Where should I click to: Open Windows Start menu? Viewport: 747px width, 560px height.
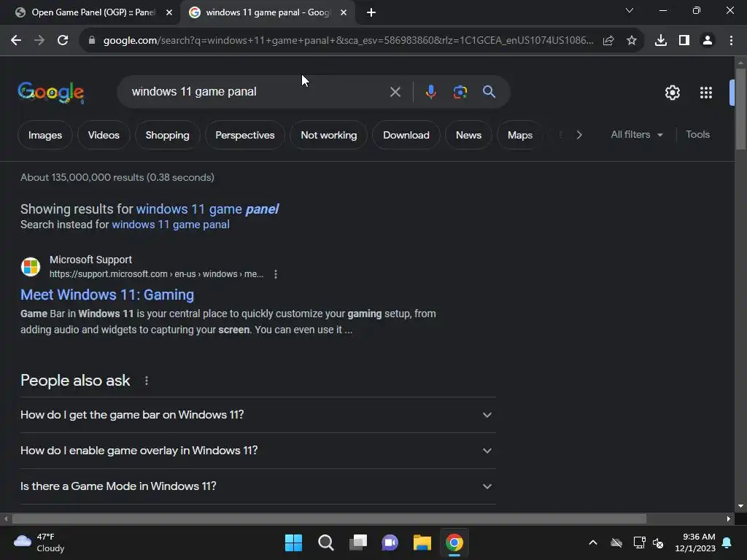point(293,542)
